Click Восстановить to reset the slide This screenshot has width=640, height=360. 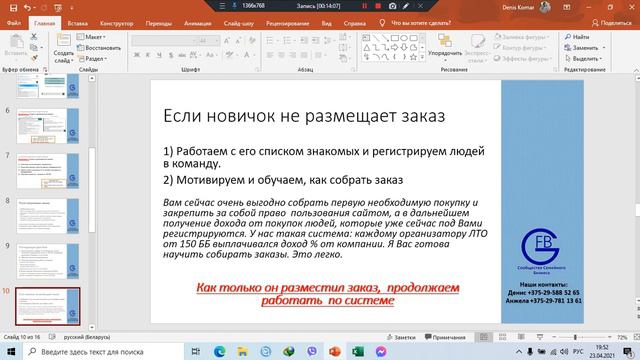point(99,48)
